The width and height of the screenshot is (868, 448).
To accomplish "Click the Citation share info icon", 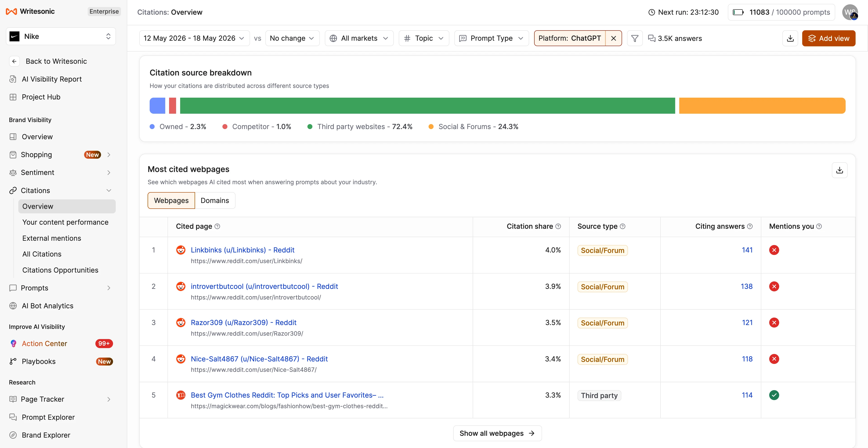I will [558, 226].
